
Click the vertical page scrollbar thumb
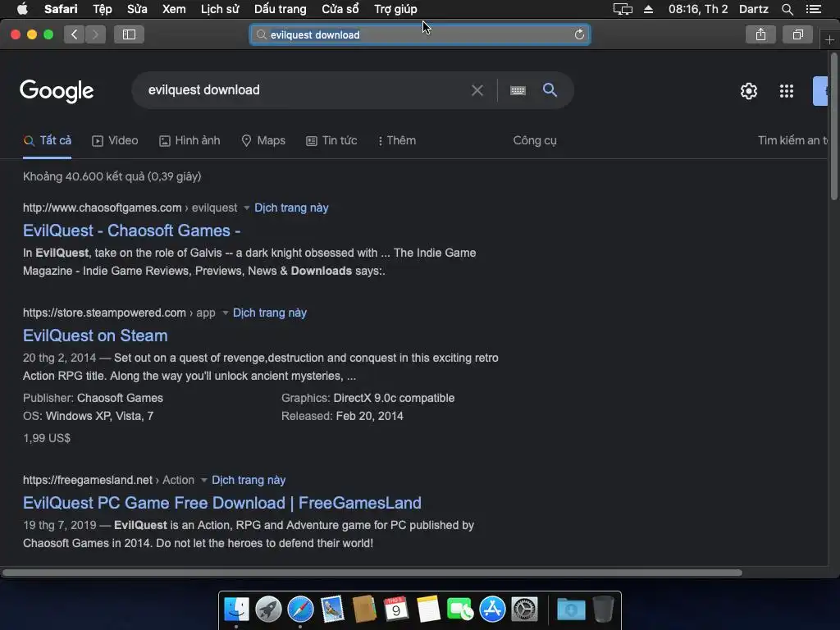pos(834,126)
